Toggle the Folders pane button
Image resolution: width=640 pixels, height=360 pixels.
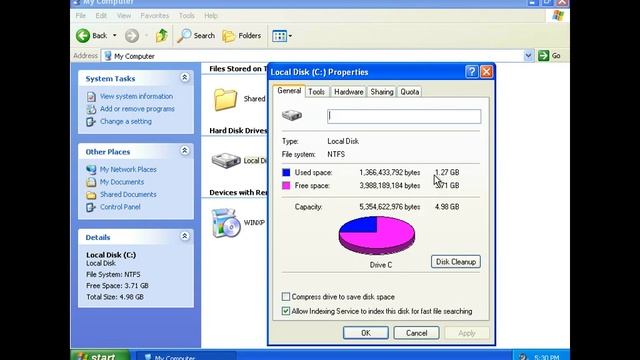(242, 36)
